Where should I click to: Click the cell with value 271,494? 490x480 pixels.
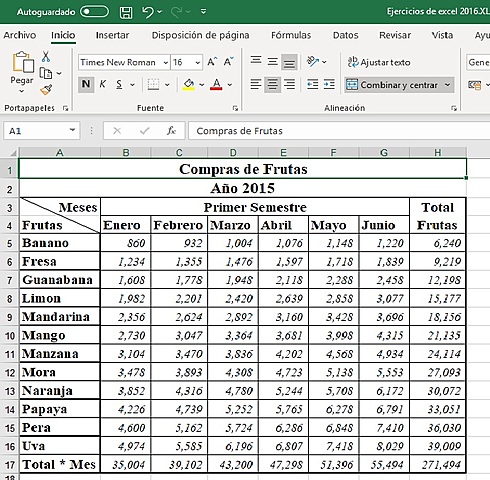[x=438, y=464]
